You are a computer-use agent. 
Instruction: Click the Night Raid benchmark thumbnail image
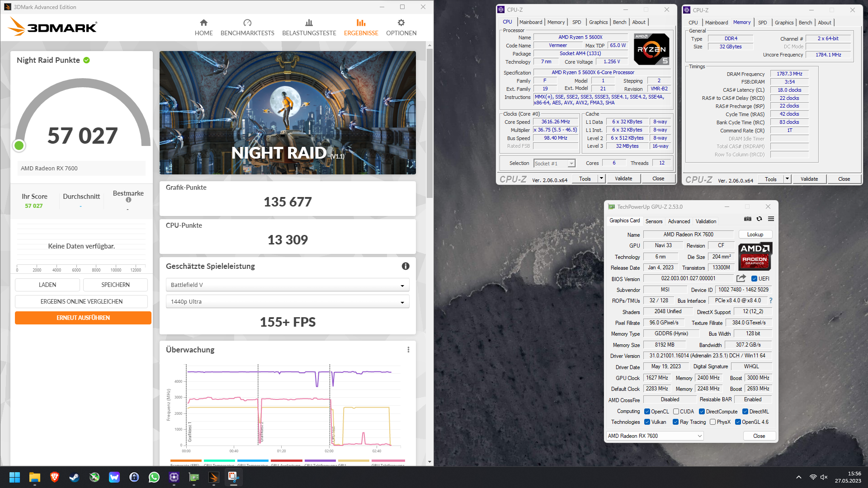tap(288, 113)
